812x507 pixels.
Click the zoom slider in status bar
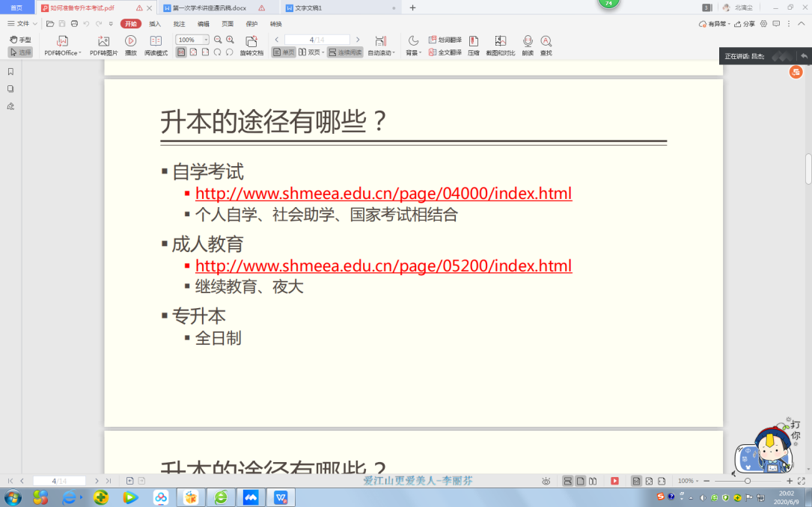coord(747,481)
